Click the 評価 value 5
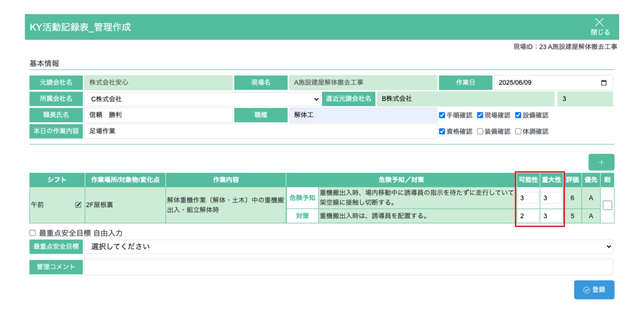The image size is (644, 310). pyautogui.click(x=572, y=216)
